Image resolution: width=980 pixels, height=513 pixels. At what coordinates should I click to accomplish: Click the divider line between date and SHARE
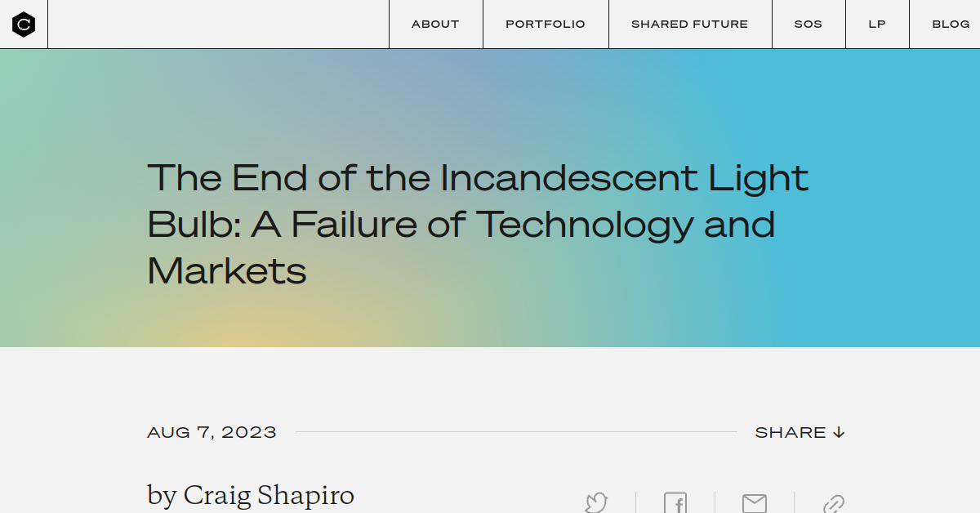pos(516,432)
